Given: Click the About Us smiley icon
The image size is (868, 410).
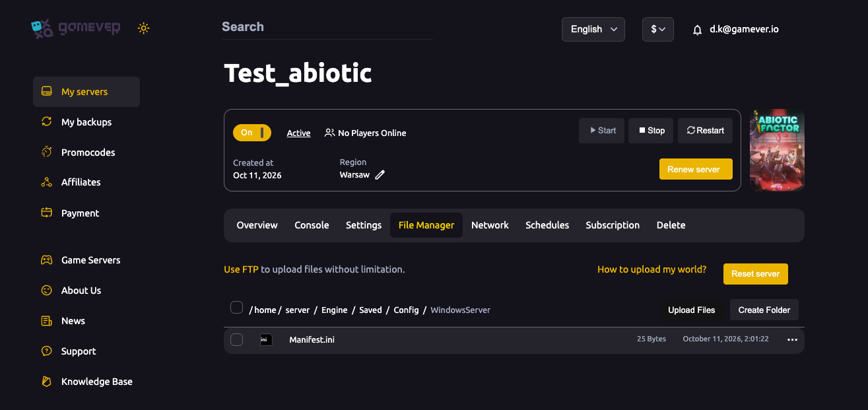Looking at the screenshot, I should (x=47, y=290).
